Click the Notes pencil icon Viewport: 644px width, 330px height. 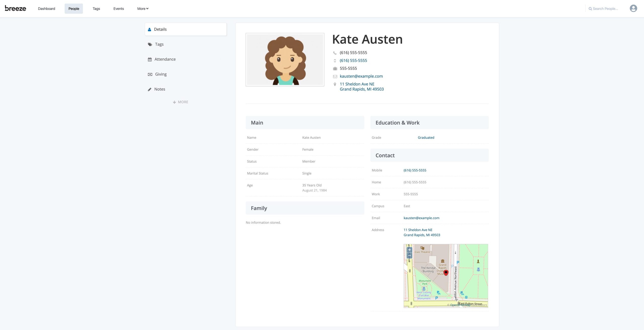(150, 89)
